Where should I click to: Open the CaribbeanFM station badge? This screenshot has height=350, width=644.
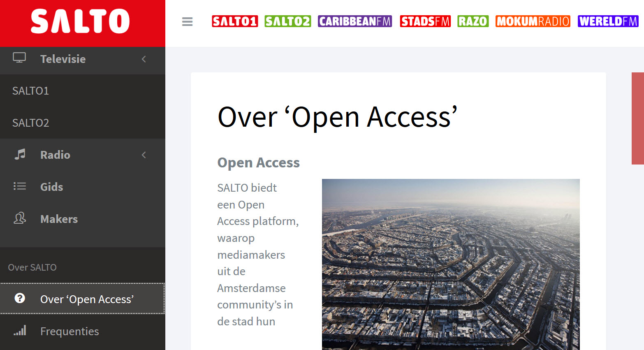click(x=355, y=21)
